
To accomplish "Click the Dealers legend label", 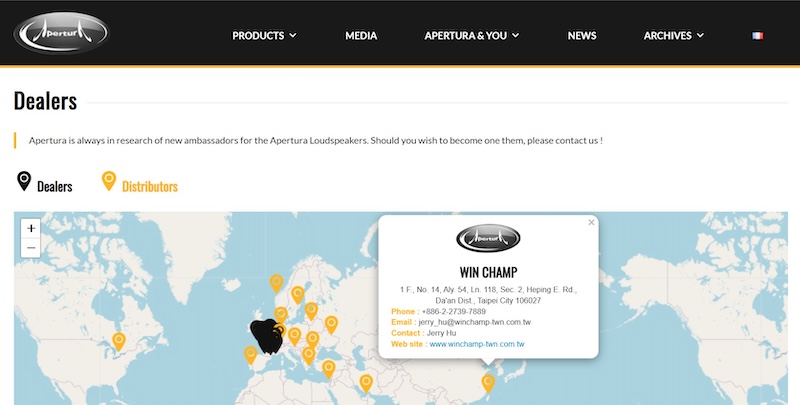I will click(55, 187).
